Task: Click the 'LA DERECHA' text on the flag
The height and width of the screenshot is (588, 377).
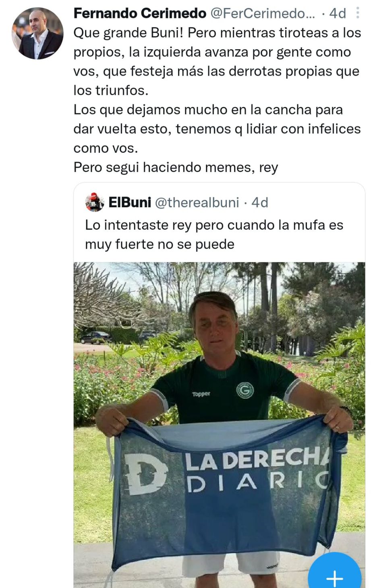Action: tap(258, 459)
